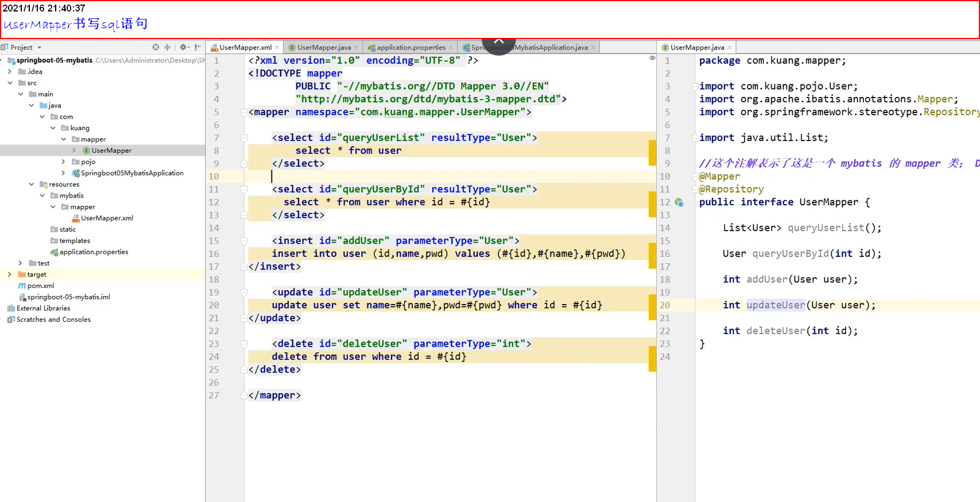Fold the deleteUser delete block
Viewport: 980px width, 502px height.
pos(244,344)
